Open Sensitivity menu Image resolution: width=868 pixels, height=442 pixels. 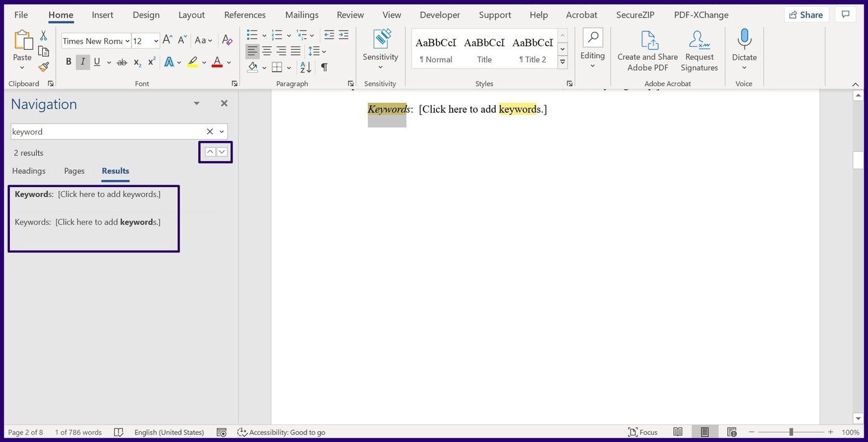coord(380,50)
